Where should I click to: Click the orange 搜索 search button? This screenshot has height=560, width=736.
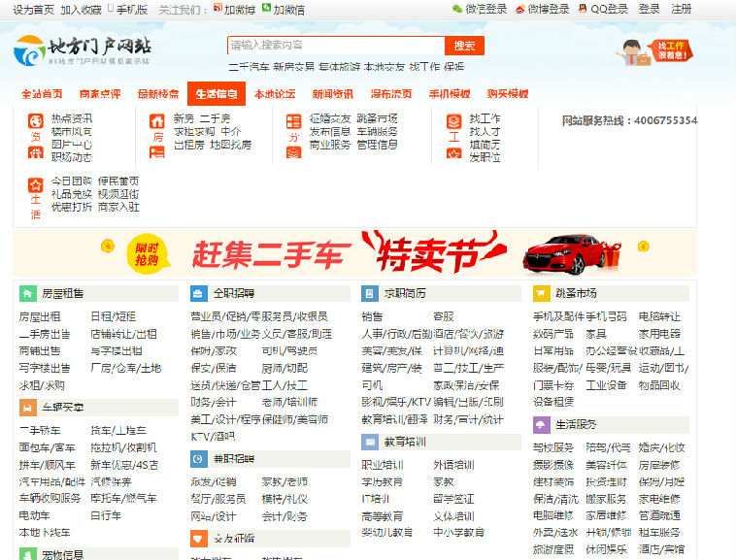point(464,46)
